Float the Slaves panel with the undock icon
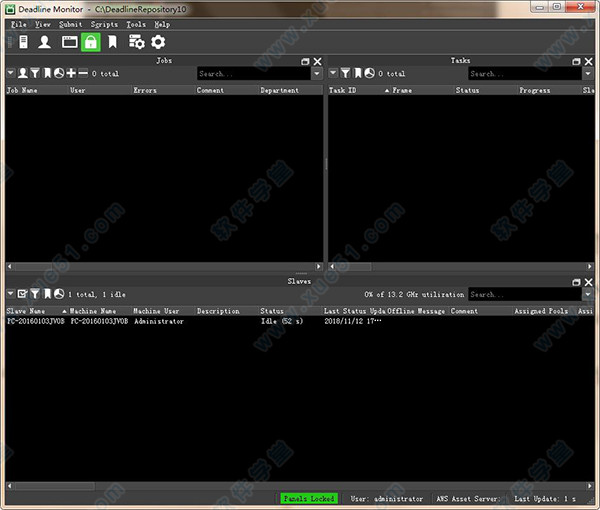Image resolution: width=600 pixels, height=510 pixels. click(x=576, y=282)
